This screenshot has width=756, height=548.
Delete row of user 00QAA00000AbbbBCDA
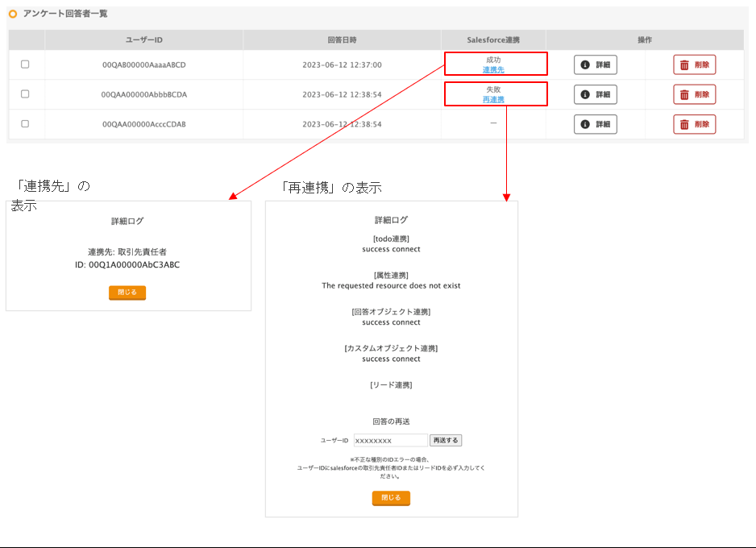(x=694, y=94)
